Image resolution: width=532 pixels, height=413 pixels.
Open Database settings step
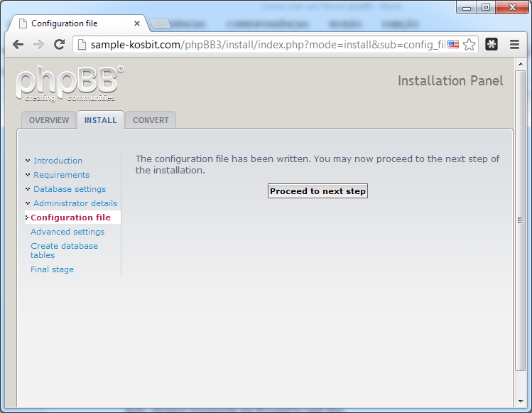point(70,189)
